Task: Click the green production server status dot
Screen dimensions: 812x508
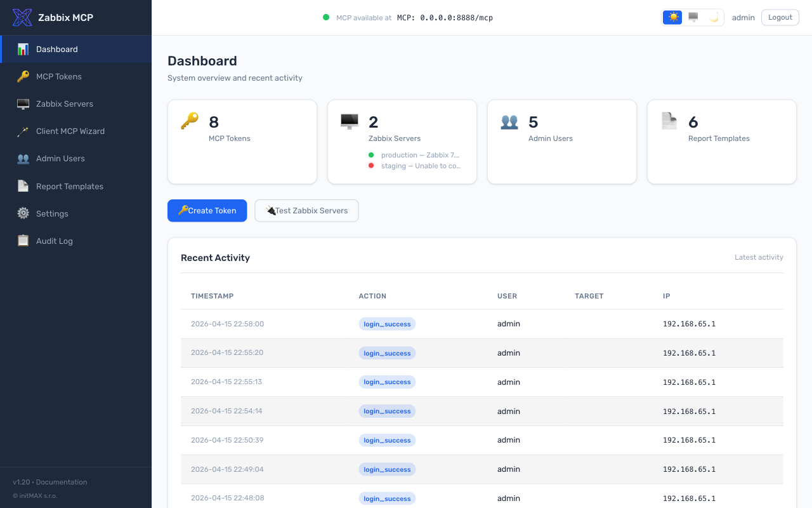Action: [371, 155]
